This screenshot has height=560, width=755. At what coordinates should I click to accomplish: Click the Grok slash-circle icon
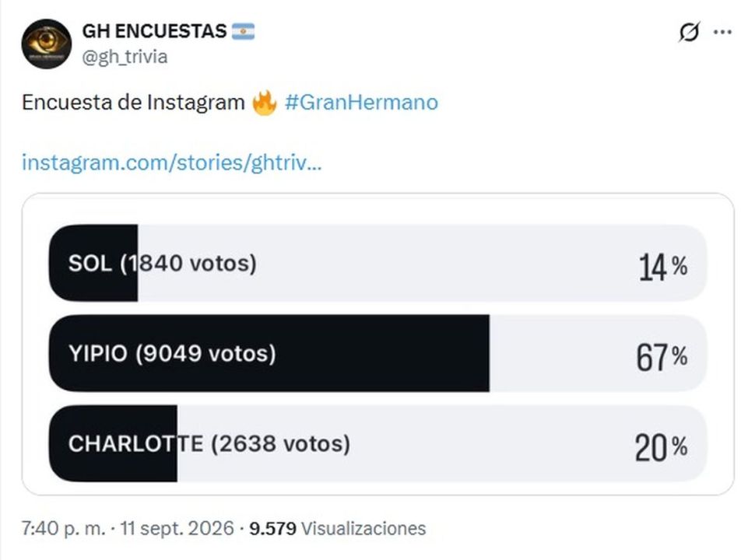coord(689,32)
